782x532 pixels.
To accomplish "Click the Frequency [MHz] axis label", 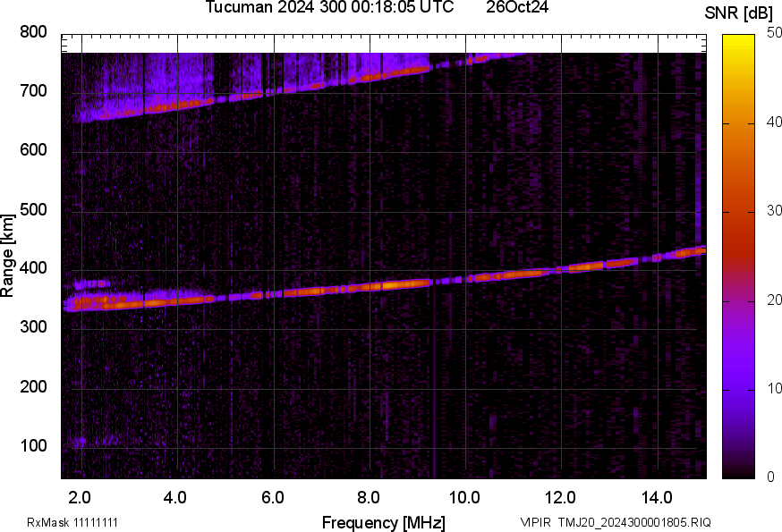I will [x=383, y=522].
